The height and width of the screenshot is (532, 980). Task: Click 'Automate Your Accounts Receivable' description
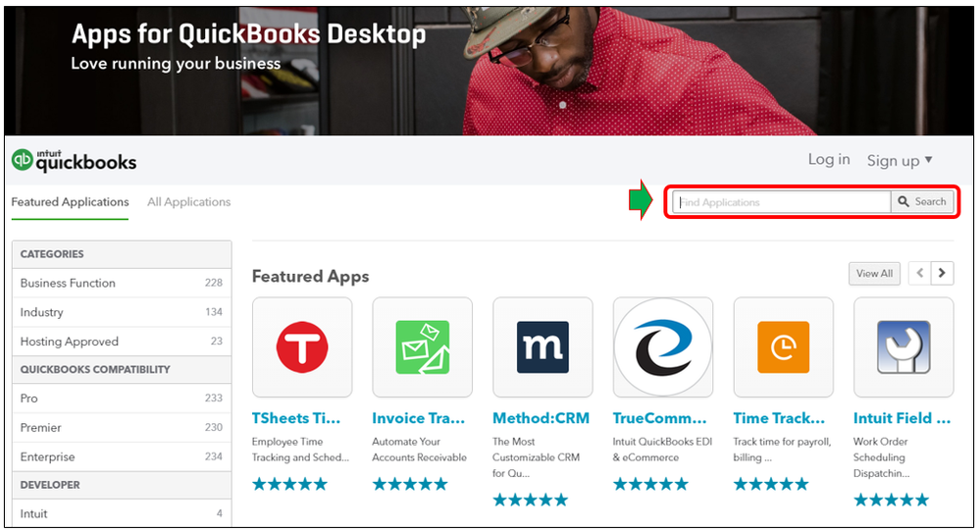pos(420,450)
